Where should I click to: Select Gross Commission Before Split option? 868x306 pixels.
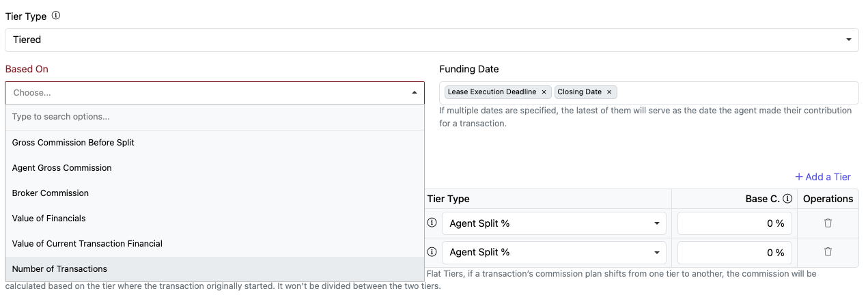(x=73, y=143)
